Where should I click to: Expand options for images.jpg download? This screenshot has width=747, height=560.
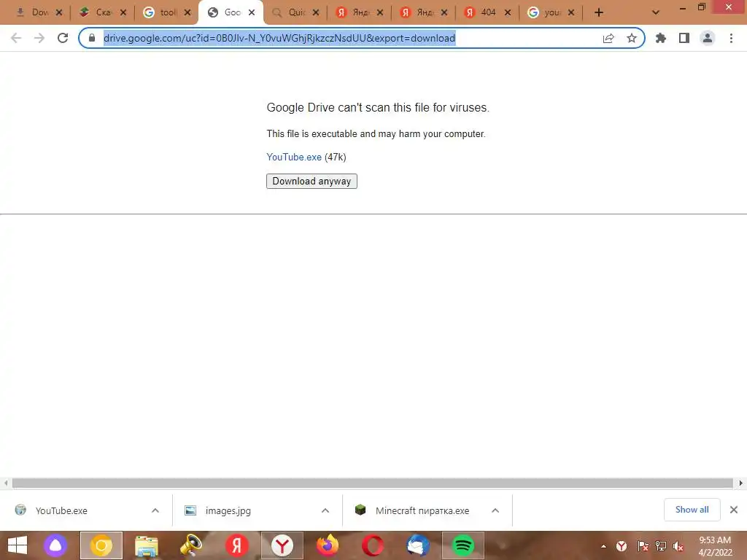click(x=325, y=510)
